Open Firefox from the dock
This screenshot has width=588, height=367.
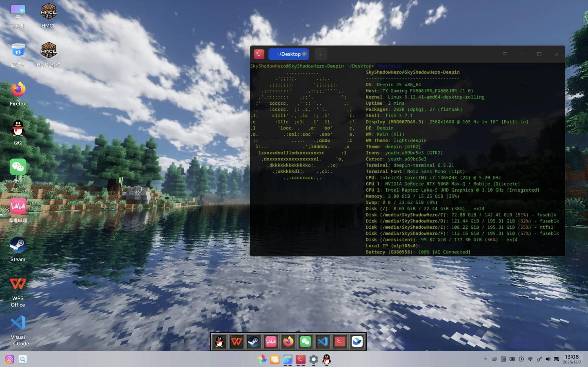coord(288,342)
